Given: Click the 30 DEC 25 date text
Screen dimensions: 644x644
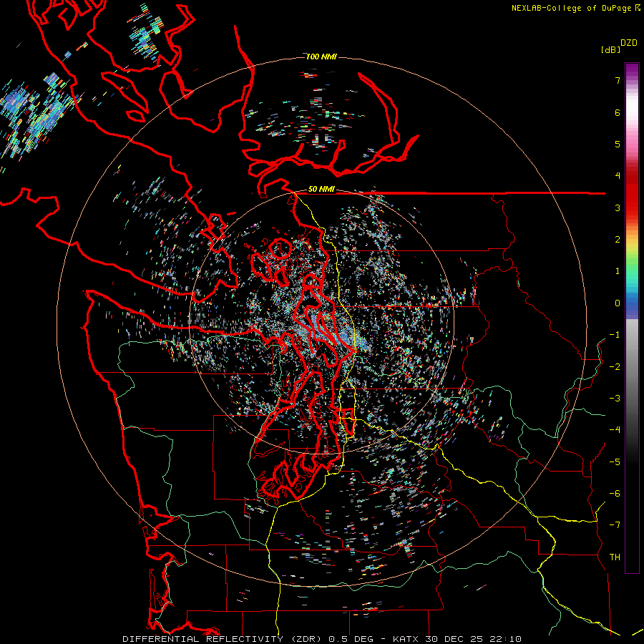Looking at the screenshot, I should click(x=453, y=639).
